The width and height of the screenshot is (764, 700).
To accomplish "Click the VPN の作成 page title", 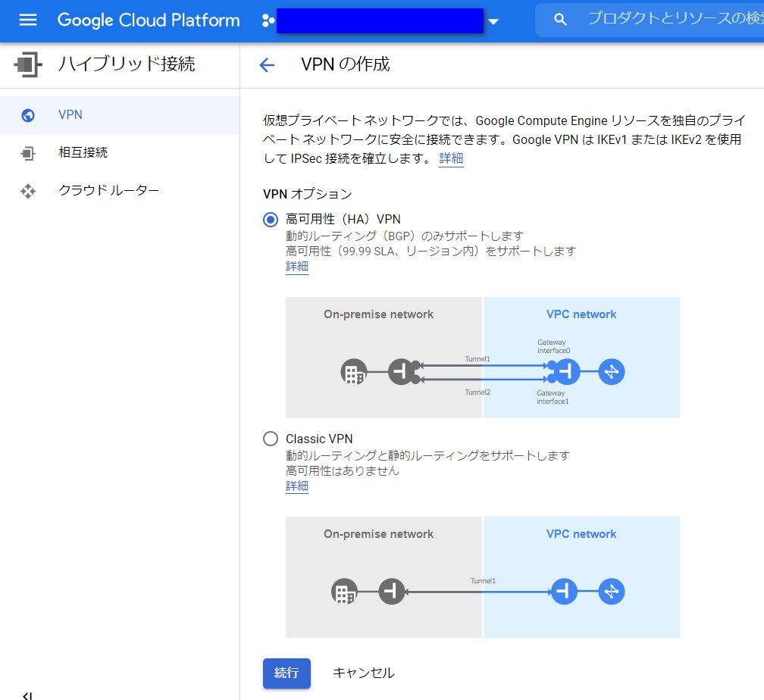I will [x=346, y=64].
